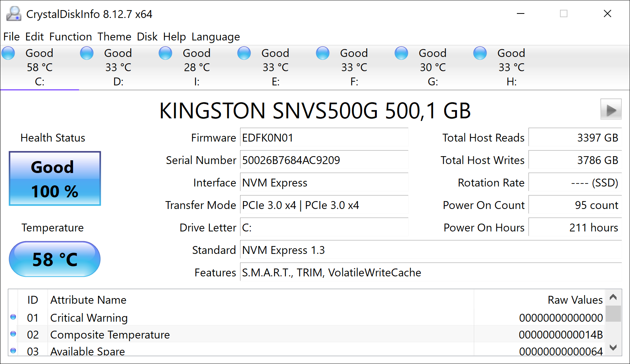The width and height of the screenshot is (630, 364).
Task: Switch to drive H: tab label
Action: pyautogui.click(x=512, y=82)
